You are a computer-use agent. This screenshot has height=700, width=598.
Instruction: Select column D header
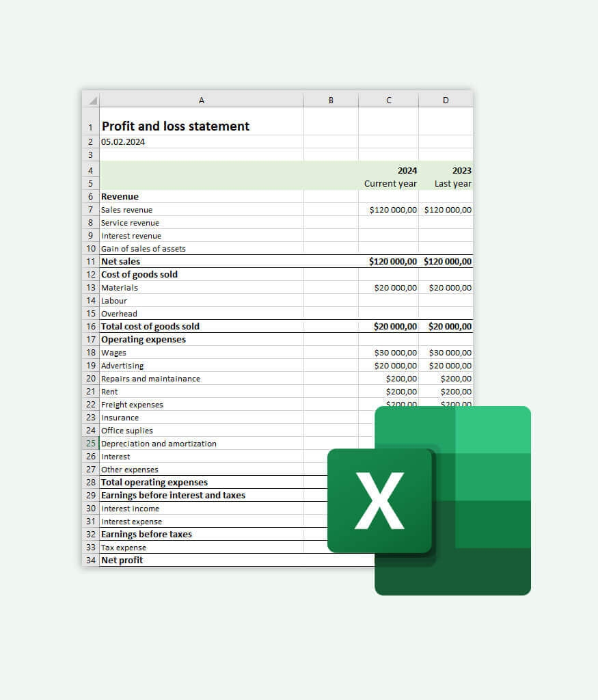(x=446, y=100)
